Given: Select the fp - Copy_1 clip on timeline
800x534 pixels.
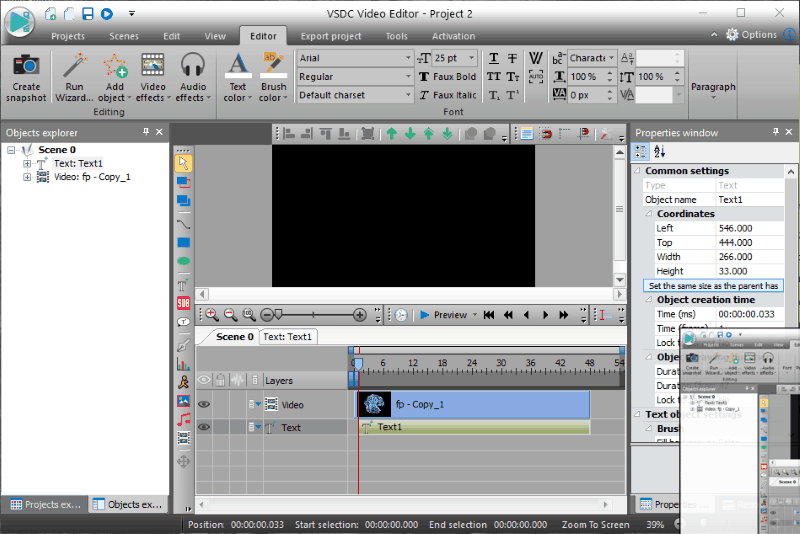Looking at the screenshot, I should 473,404.
